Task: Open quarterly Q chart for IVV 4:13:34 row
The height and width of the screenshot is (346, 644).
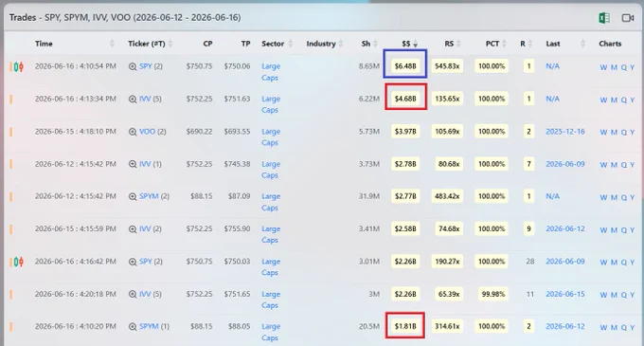Action: pos(624,100)
